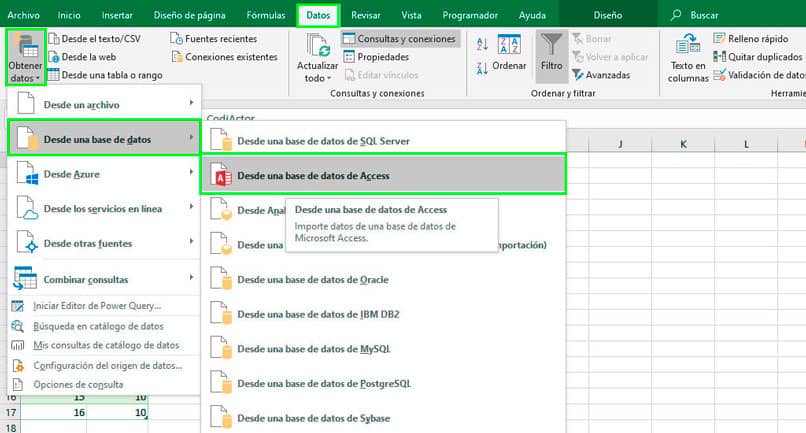This screenshot has width=806, height=433.
Task: Choose Desde una base de datos de MySQL
Action: [x=383, y=349]
